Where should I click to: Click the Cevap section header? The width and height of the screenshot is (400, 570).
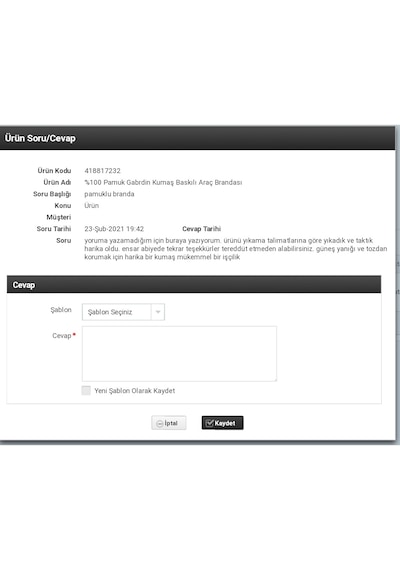click(x=194, y=285)
